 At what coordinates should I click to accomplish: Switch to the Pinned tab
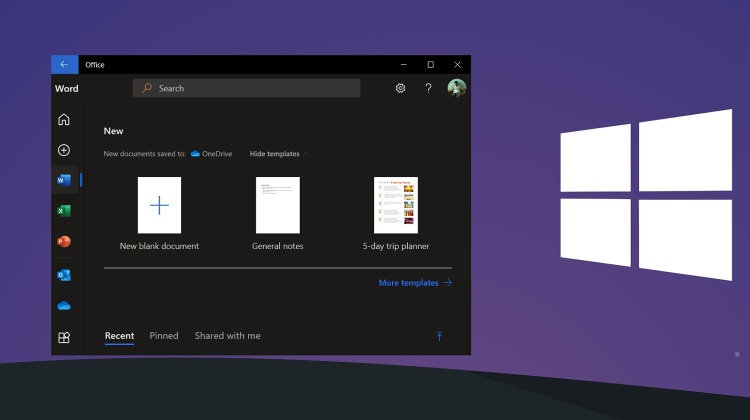[164, 336]
